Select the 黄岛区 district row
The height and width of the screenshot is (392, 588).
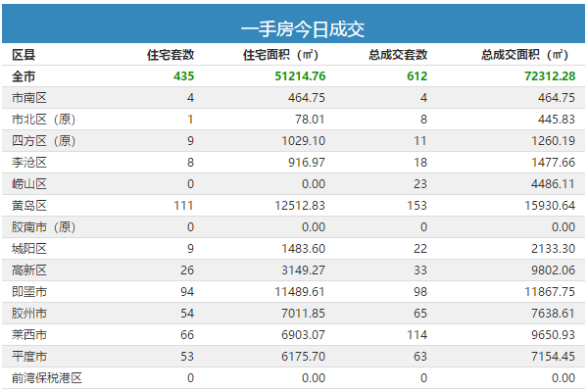click(293, 206)
